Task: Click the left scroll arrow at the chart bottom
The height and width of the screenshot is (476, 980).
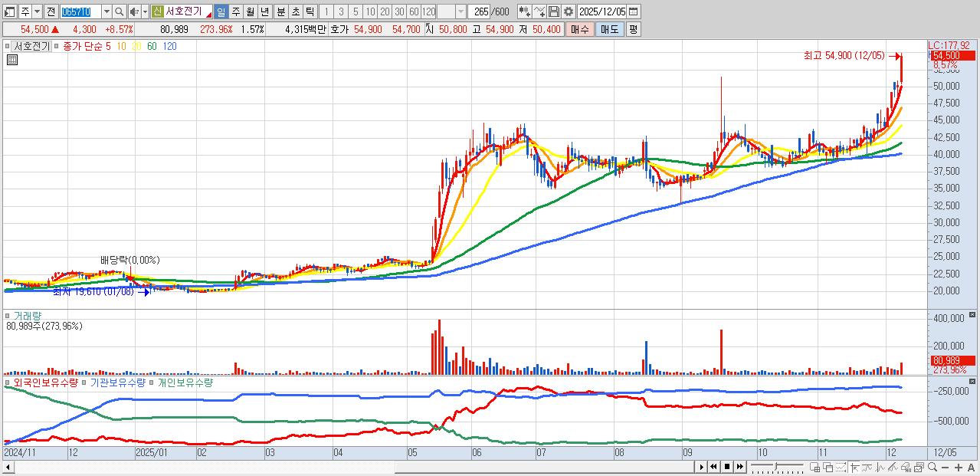Action: [x=7, y=467]
